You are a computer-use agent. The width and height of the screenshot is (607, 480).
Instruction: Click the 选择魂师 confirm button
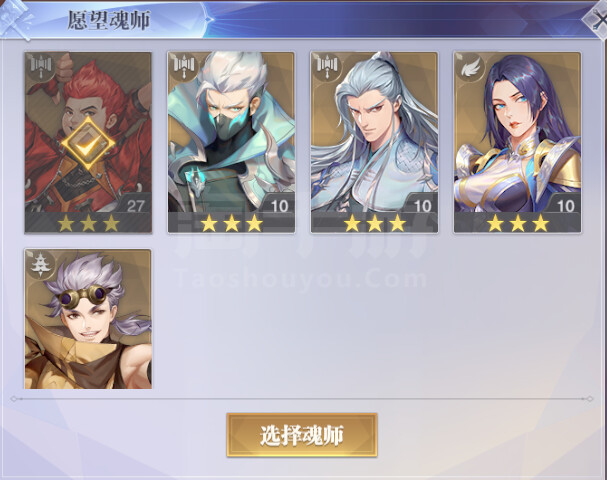pyautogui.click(x=302, y=435)
